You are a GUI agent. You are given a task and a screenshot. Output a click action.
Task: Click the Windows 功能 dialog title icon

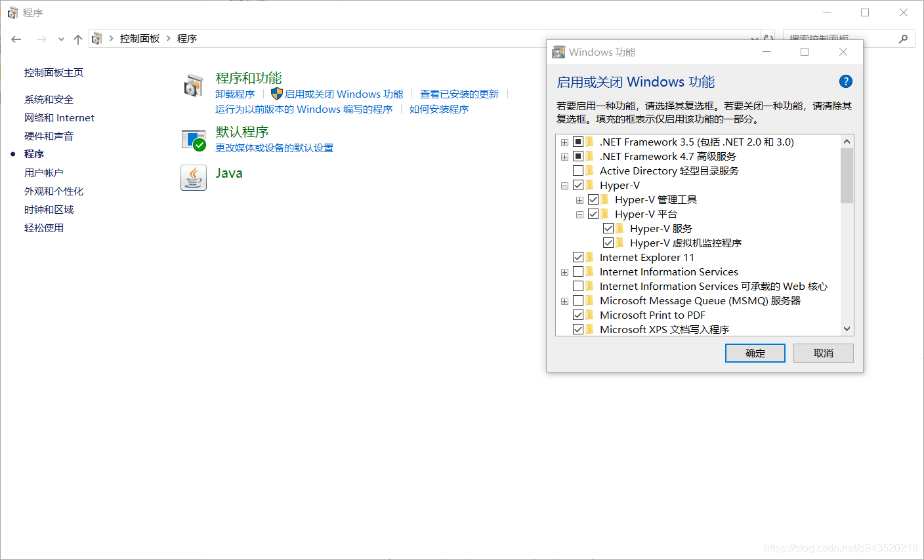[x=559, y=52]
